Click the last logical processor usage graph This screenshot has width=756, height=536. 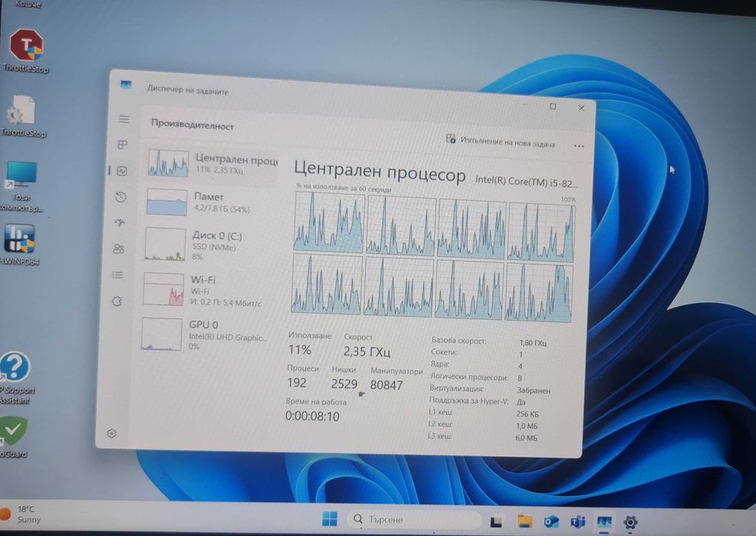pyautogui.click(x=539, y=292)
